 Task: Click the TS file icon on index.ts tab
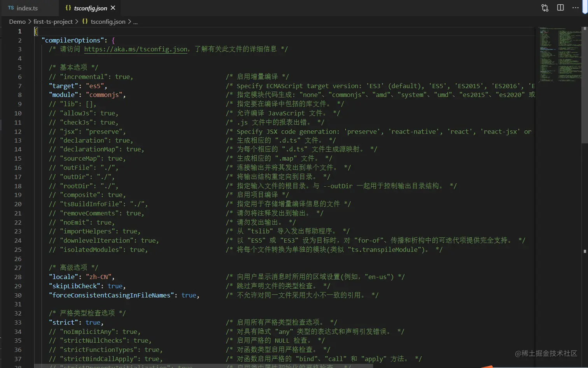pos(11,8)
